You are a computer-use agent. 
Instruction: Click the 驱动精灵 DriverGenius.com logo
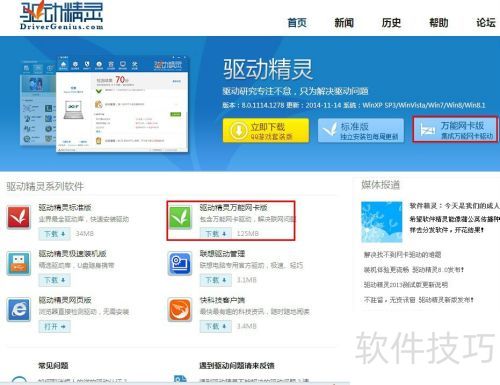pyautogui.click(x=61, y=15)
